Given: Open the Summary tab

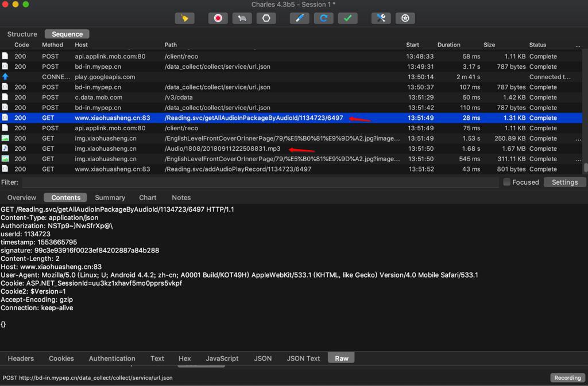Looking at the screenshot, I should click(110, 198).
